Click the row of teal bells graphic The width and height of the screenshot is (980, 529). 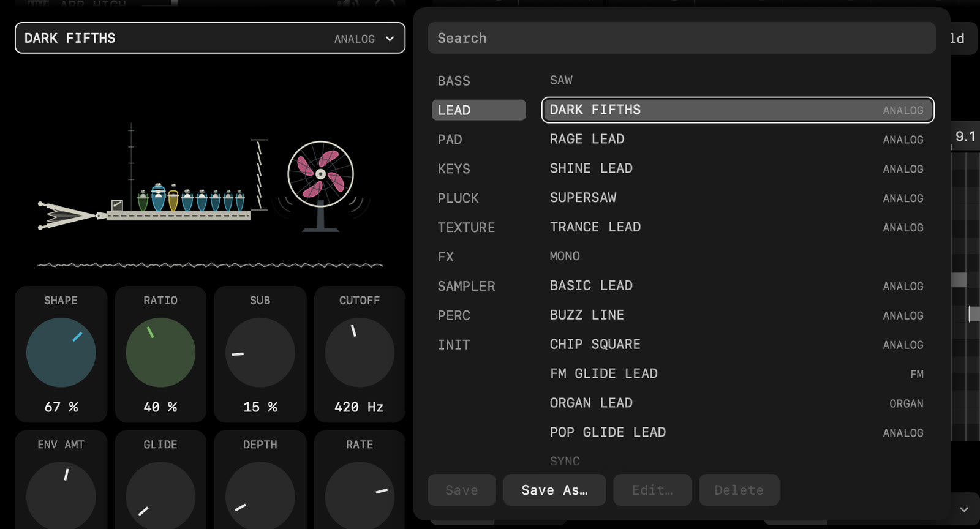click(190, 198)
